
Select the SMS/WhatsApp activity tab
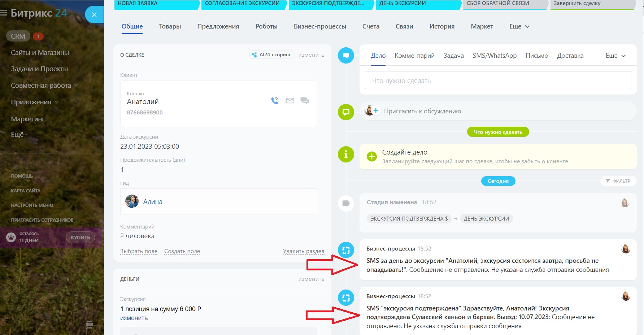click(495, 56)
